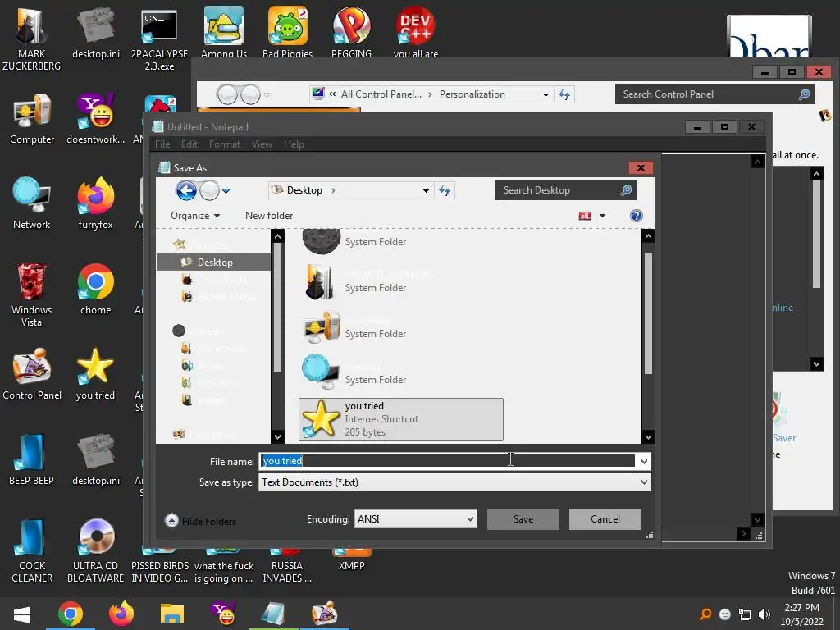Image resolution: width=840 pixels, height=630 pixels.
Task: Open 2PACALYPSE 2.3.exe desktop icon
Action: coord(159,39)
